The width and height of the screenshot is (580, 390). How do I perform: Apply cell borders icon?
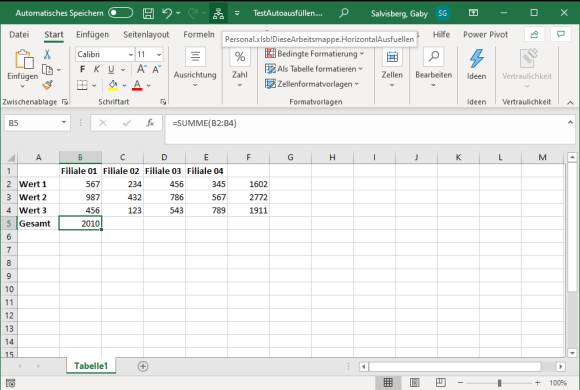pyautogui.click(x=82, y=85)
